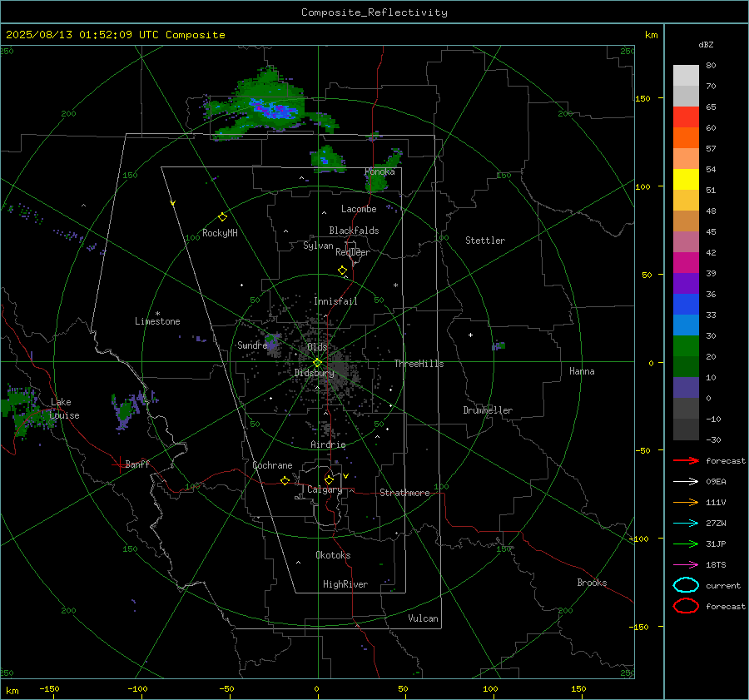Click the blue storm core northwest of Ponoka

click(275, 111)
